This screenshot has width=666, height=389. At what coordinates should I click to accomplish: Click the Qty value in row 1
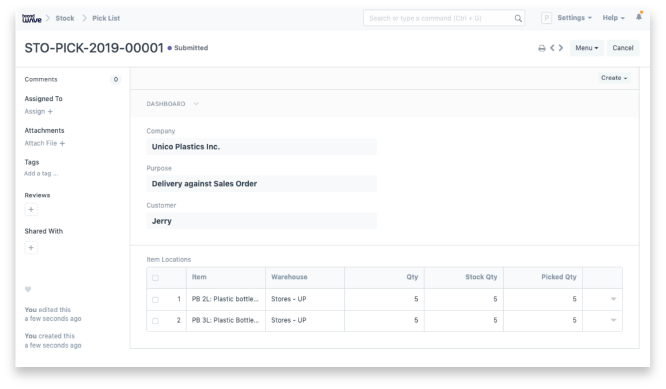(384, 299)
